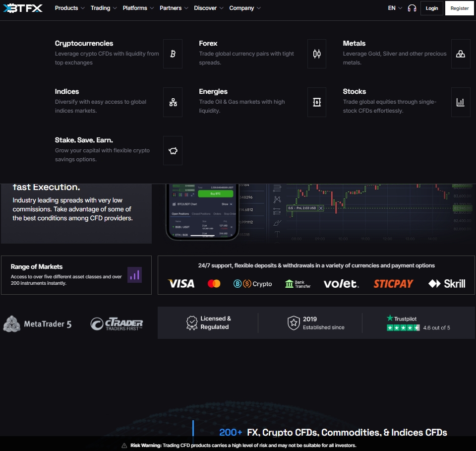Click the 4.6 out of 5 rating text
The height and width of the screenshot is (451, 476).
(436, 327)
